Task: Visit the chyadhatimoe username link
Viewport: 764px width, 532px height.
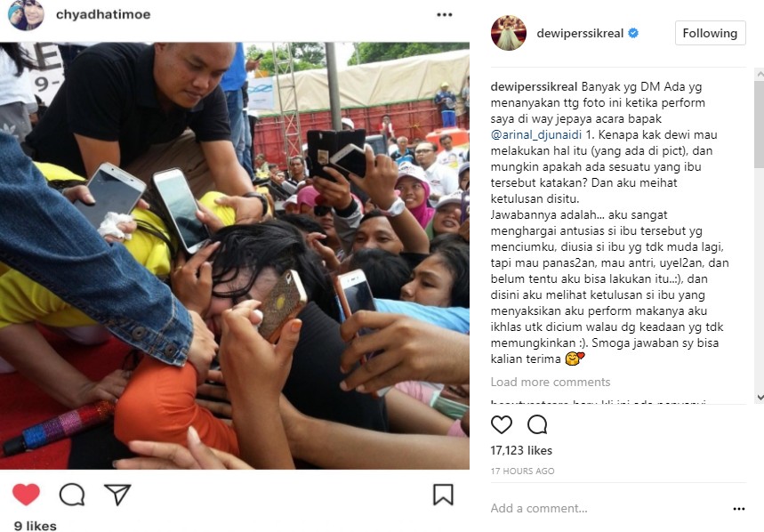Action: pyautogui.click(x=103, y=14)
